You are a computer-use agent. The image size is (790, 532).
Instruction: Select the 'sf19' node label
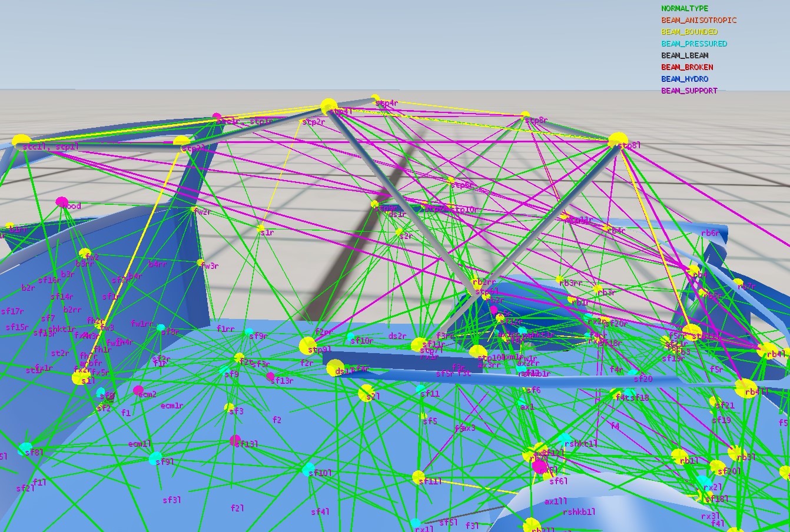tap(721, 420)
